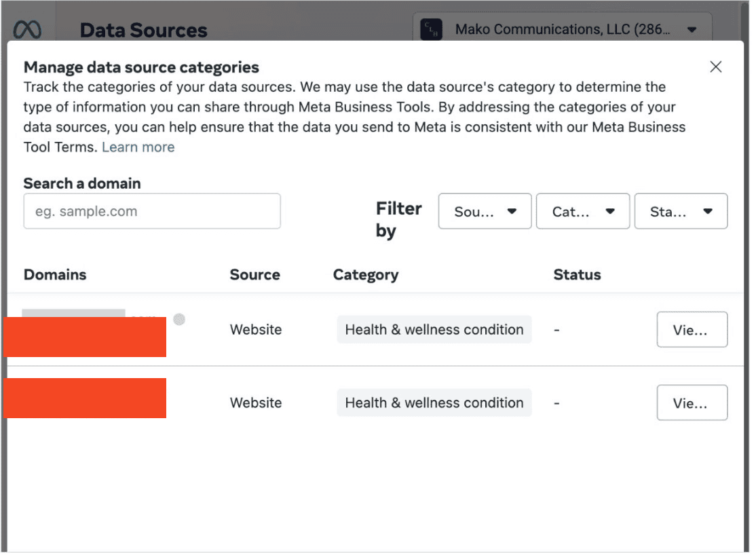Click the grey info dot beside the first domain
Viewport: 756px width, 558px height.
click(x=178, y=319)
